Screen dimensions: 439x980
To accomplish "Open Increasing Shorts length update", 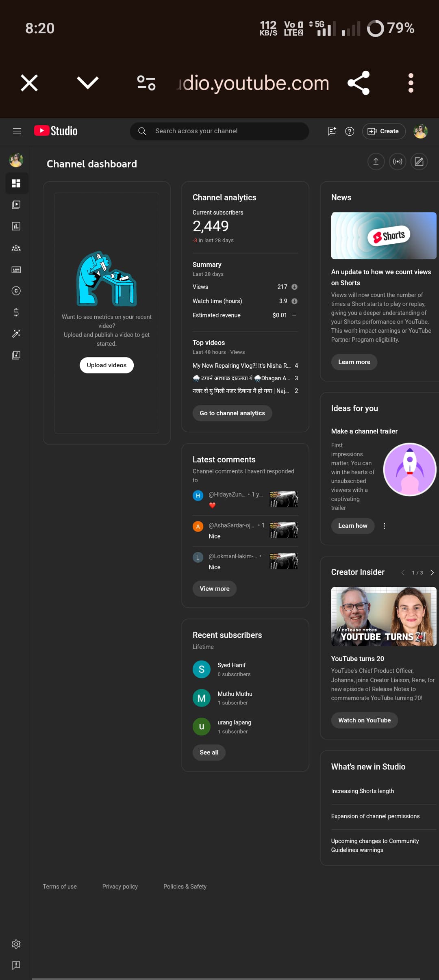I will coord(363,791).
